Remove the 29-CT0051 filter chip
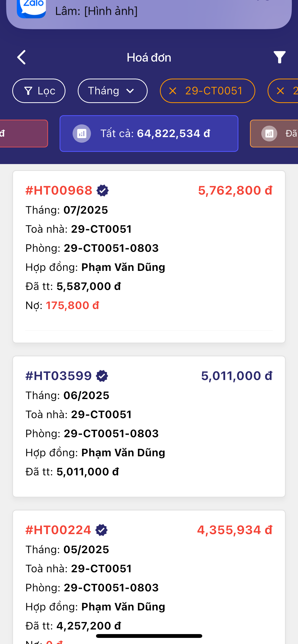 click(173, 91)
